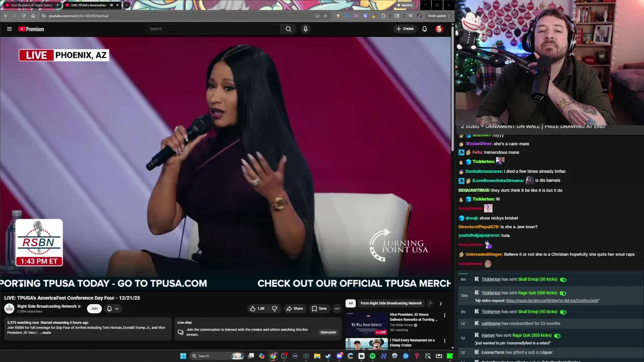Open a new browser tab with plus

[126, 5]
